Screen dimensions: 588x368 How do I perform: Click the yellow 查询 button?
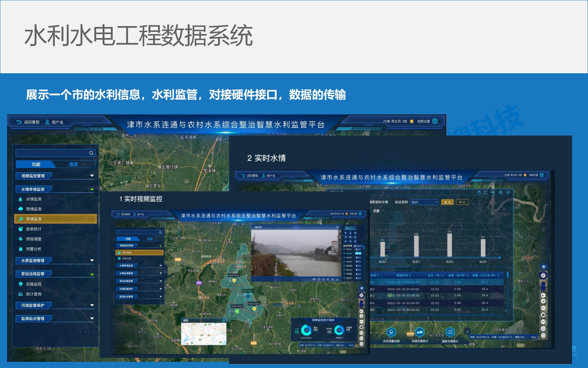447,202
